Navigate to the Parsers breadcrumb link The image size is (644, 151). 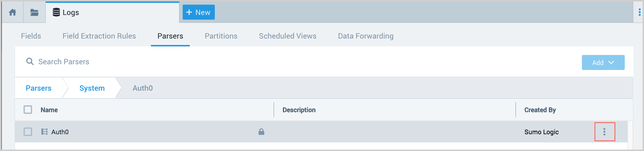(39, 88)
